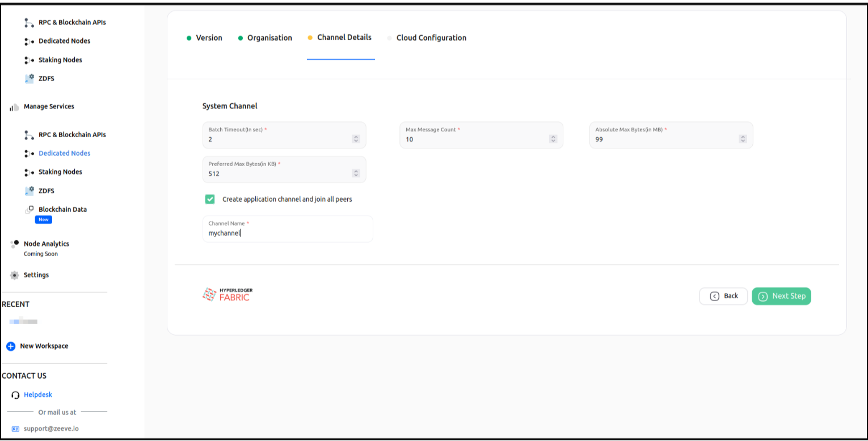Click the ZDFS icon under Manage Services
The width and height of the screenshot is (868, 441).
tap(30, 190)
